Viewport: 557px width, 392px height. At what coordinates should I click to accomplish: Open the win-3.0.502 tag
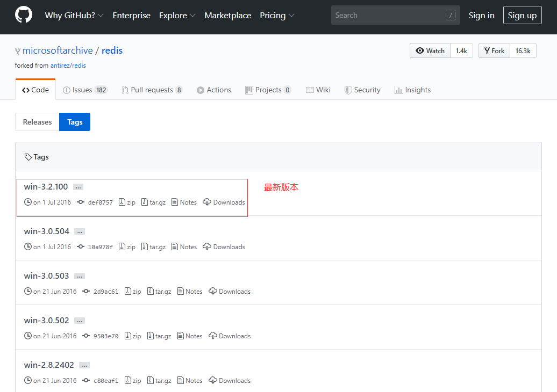(47, 321)
